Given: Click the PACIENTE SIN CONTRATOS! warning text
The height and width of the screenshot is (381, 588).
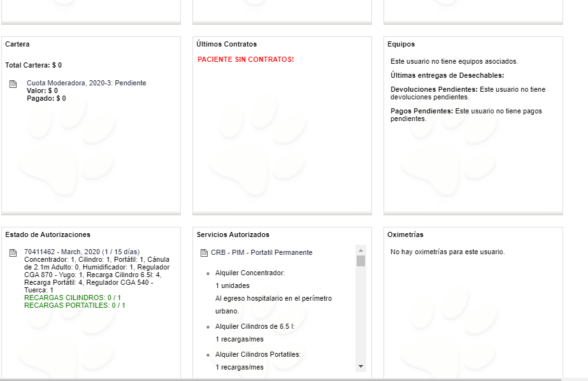Looking at the screenshot, I should (246, 59).
